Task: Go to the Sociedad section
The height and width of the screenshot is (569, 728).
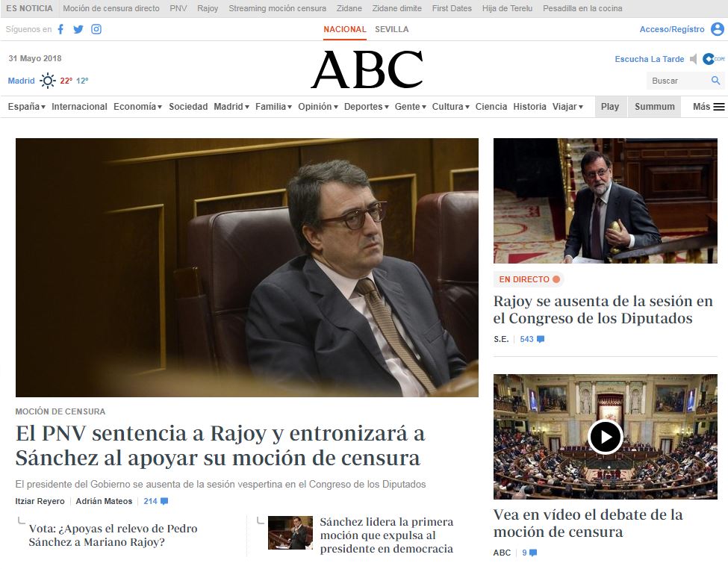Action: click(188, 107)
